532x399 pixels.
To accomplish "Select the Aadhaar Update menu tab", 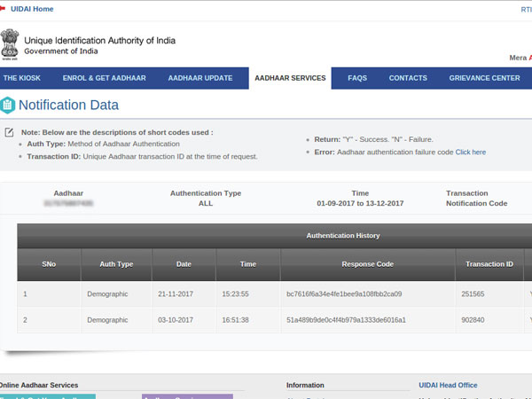I will [200, 78].
